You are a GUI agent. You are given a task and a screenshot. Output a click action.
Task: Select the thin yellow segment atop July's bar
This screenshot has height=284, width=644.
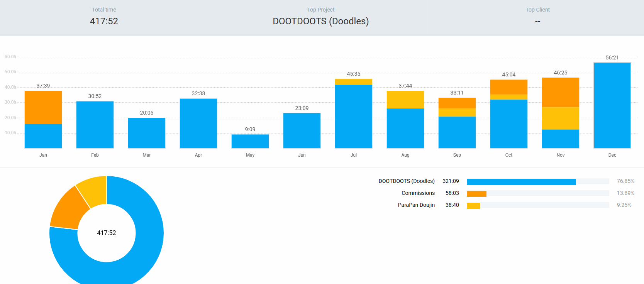354,82
